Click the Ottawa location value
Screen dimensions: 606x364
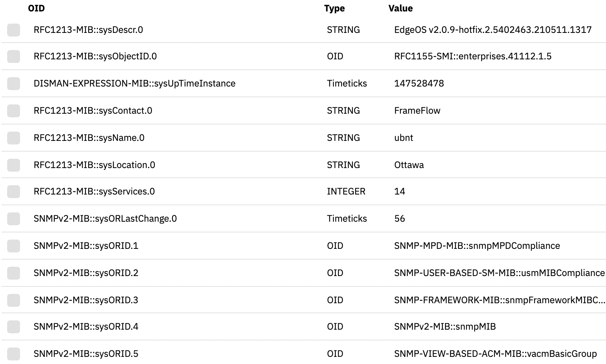[x=409, y=165]
